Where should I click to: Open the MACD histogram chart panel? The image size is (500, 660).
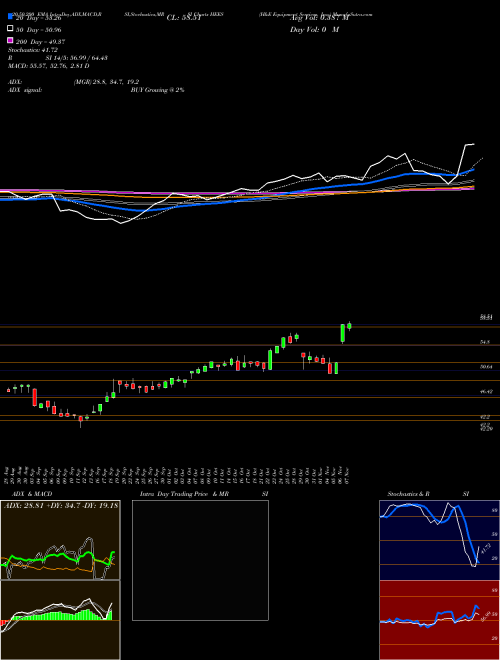(x=60, y=620)
